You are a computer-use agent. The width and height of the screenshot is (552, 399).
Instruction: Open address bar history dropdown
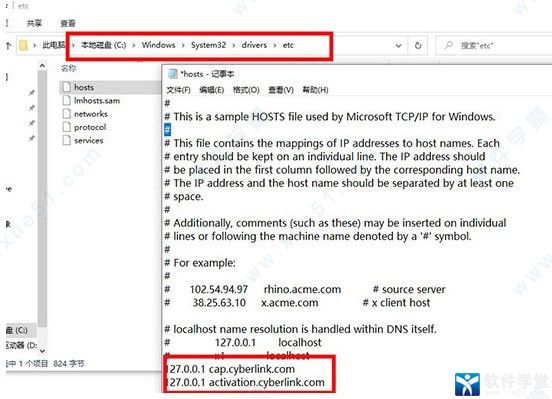(398, 45)
